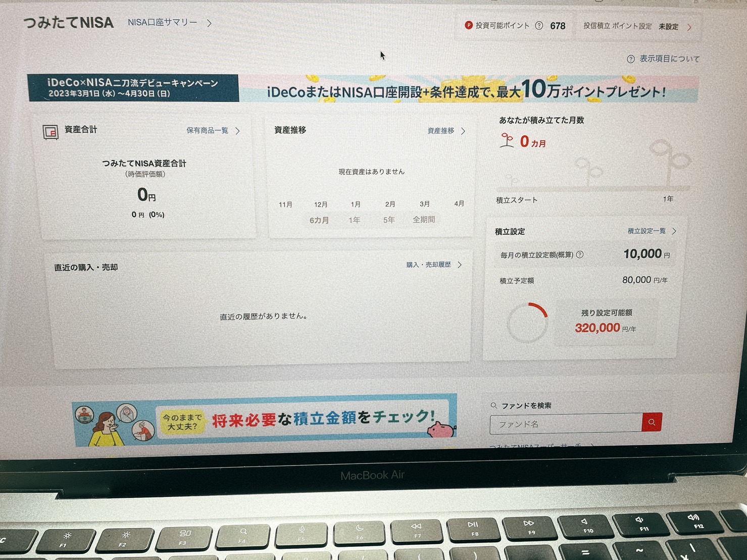Open the NISA口座サマリー link

162,22
